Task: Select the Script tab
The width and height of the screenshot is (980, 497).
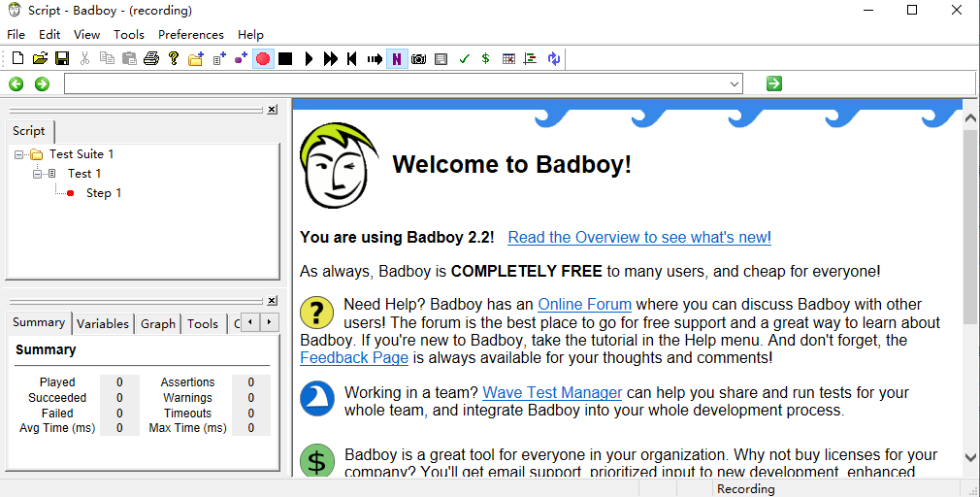Action: (x=29, y=131)
